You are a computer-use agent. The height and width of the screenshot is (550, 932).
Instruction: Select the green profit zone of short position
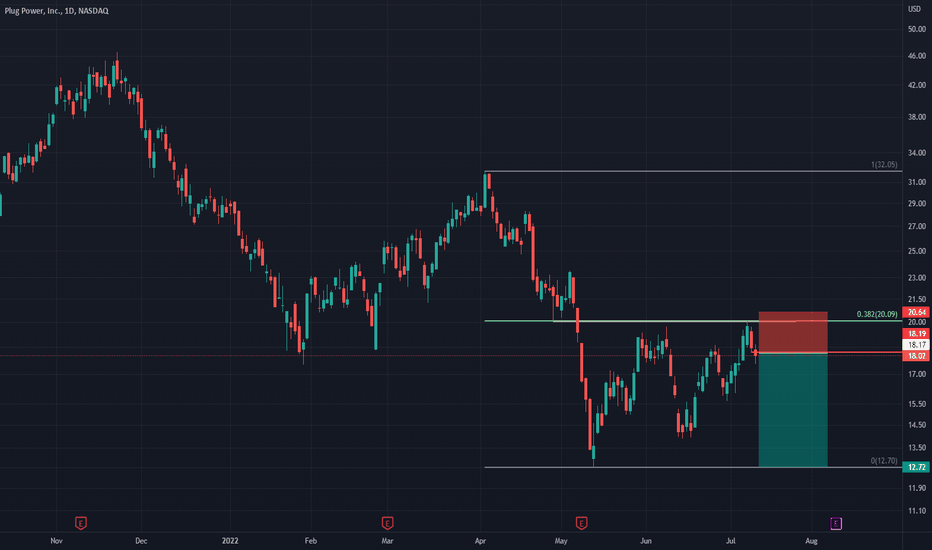click(x=793, y=410)
